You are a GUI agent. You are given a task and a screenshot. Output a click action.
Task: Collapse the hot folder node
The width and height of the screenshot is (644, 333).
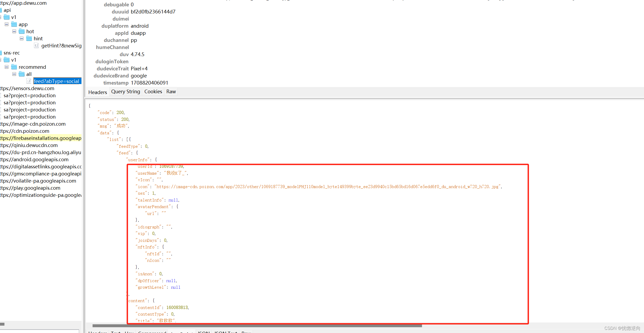coord(14,31)
